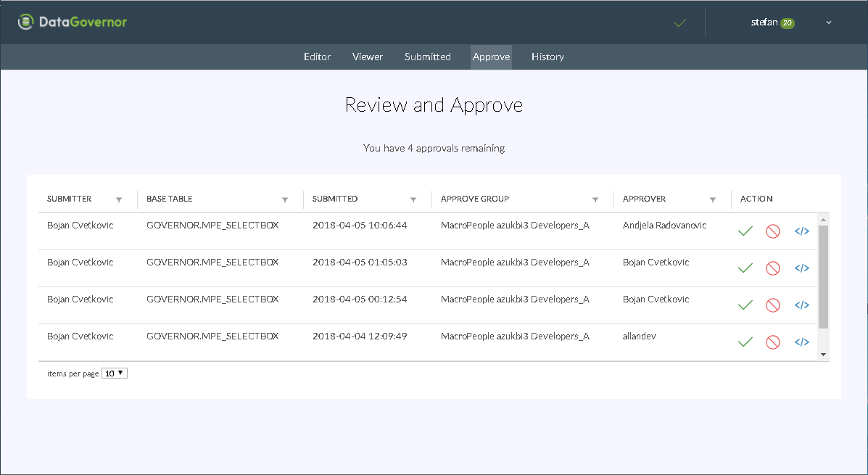Click the green status checkmark in header
868x475 pixels.
coord(679,23)
